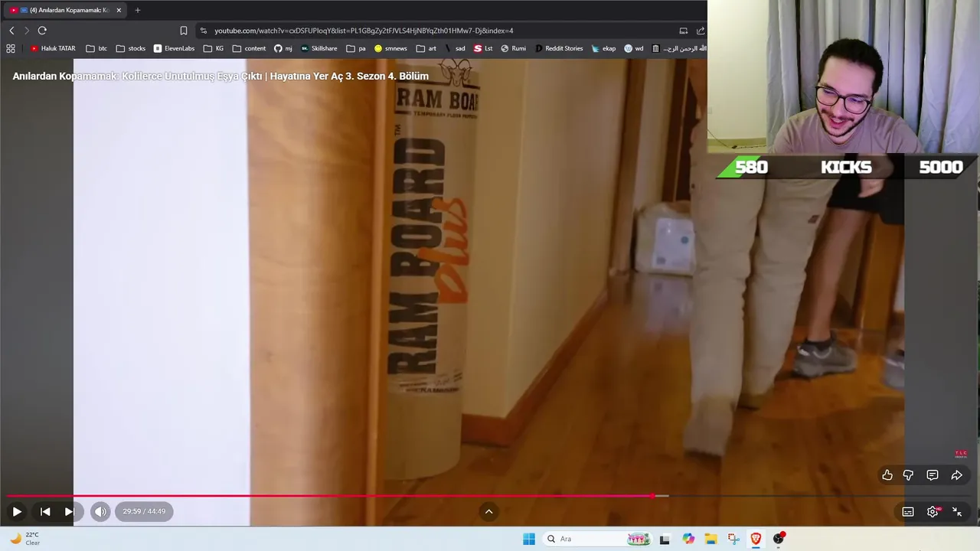Click the 29:59 / 44:49 time display
This screenshot has width=980, height=551.
coord(144,511)
